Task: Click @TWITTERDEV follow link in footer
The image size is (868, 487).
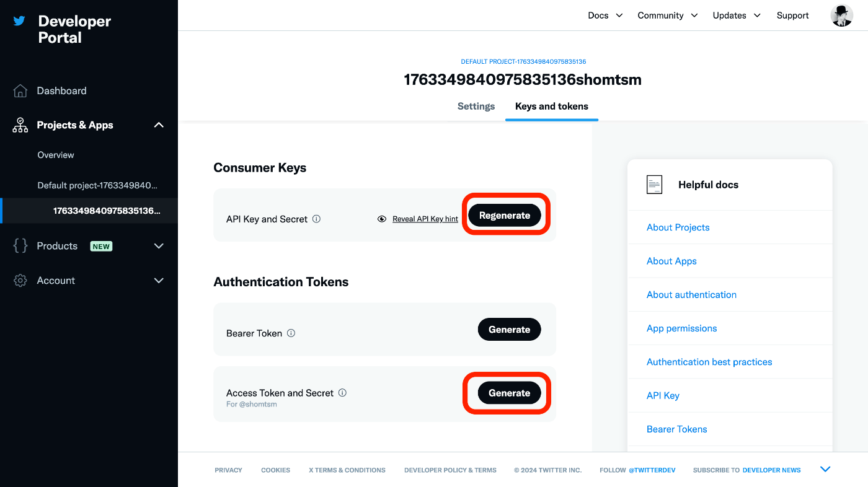Action: (x=652, y=470)
